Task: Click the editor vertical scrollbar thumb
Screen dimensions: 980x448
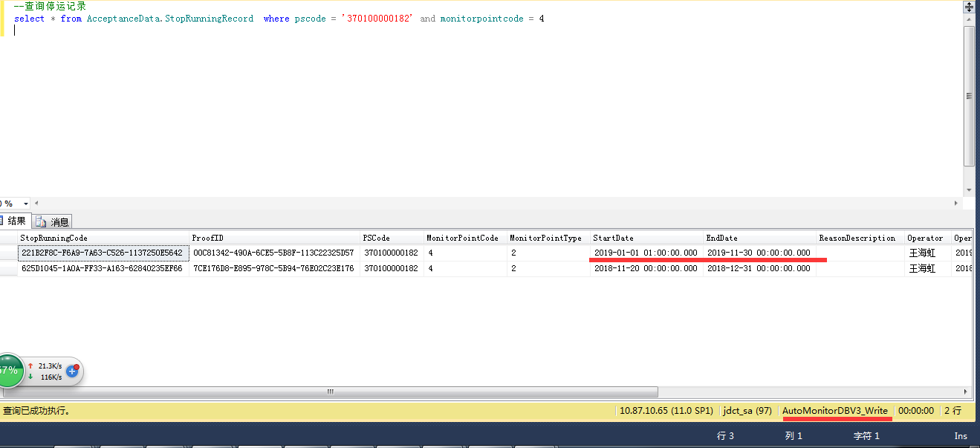Action: tap(969, 95)
